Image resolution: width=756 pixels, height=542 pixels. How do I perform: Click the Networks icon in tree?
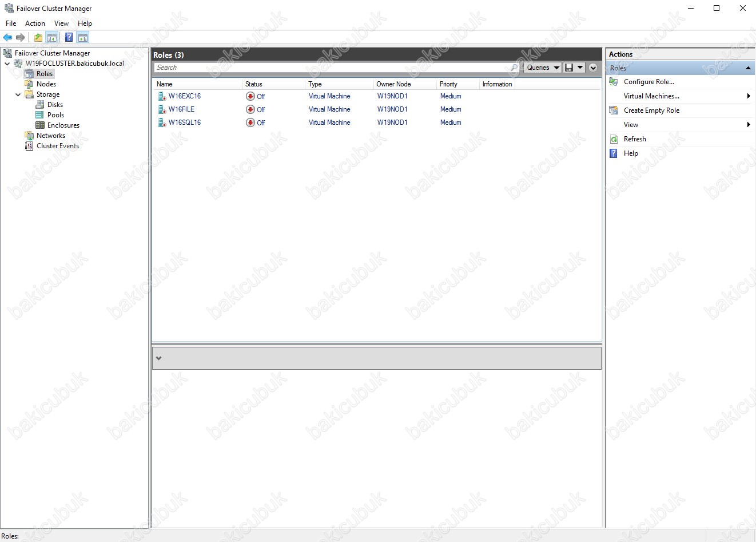(x=29, y=136)
